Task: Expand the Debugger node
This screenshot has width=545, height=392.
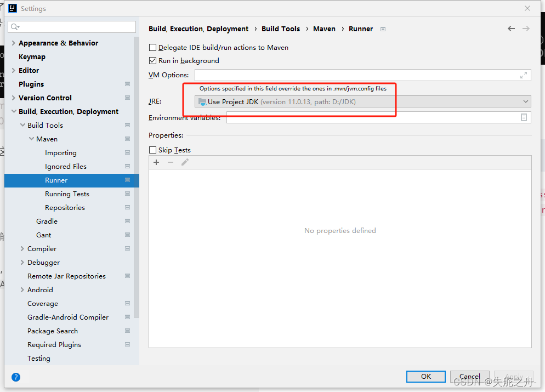Action: pyautogui.click(x=22, y=263)
